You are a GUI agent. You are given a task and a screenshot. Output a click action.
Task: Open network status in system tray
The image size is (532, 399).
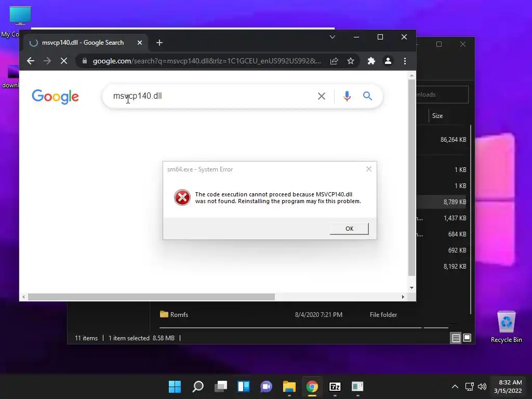point(470,387)
